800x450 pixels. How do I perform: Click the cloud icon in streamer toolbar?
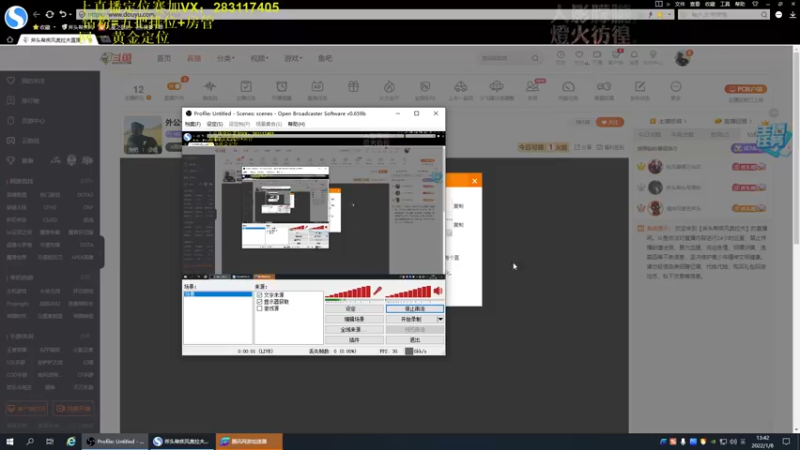496,86
